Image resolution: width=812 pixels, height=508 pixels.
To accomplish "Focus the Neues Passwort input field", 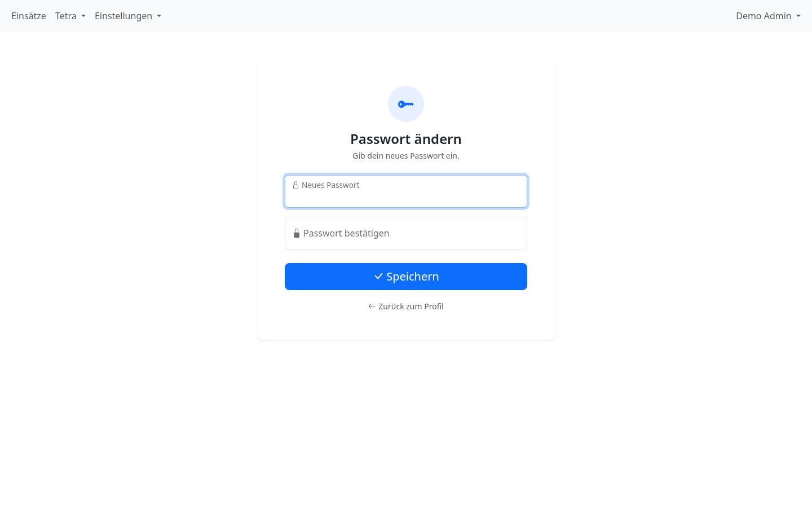I will click(x=406, y=191).
